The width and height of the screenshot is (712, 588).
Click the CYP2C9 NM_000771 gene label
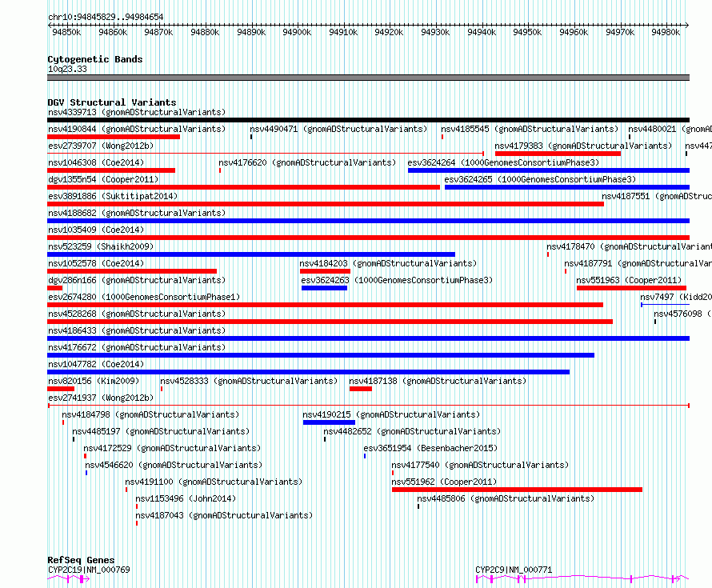coord(514,570)
